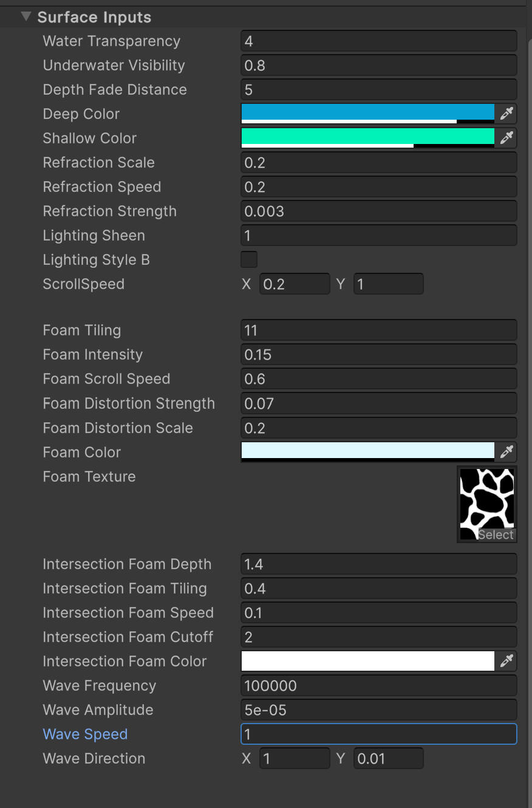Screen dimensions: 532x808
Task: Collapse the Surface Inputs section
Action: click(x=26, y=17)
